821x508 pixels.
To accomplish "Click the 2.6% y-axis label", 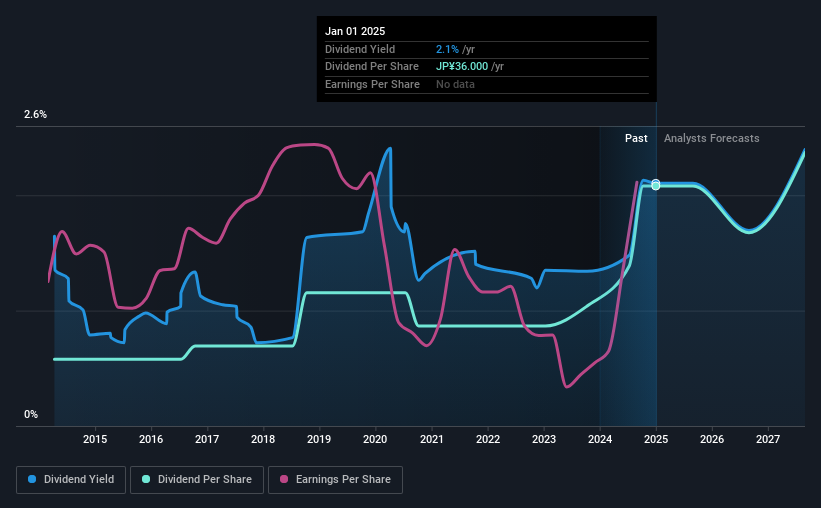I will (x=35, y=115).
